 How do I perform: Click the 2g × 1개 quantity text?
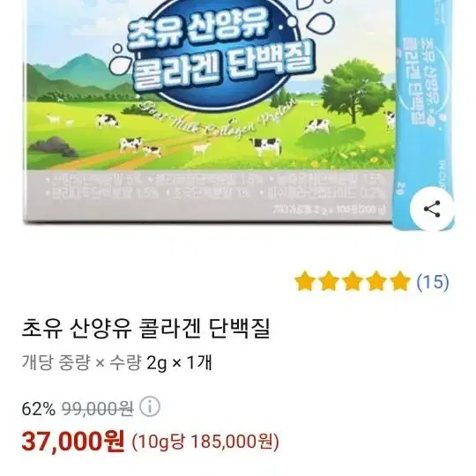click(x=179, y=362)
